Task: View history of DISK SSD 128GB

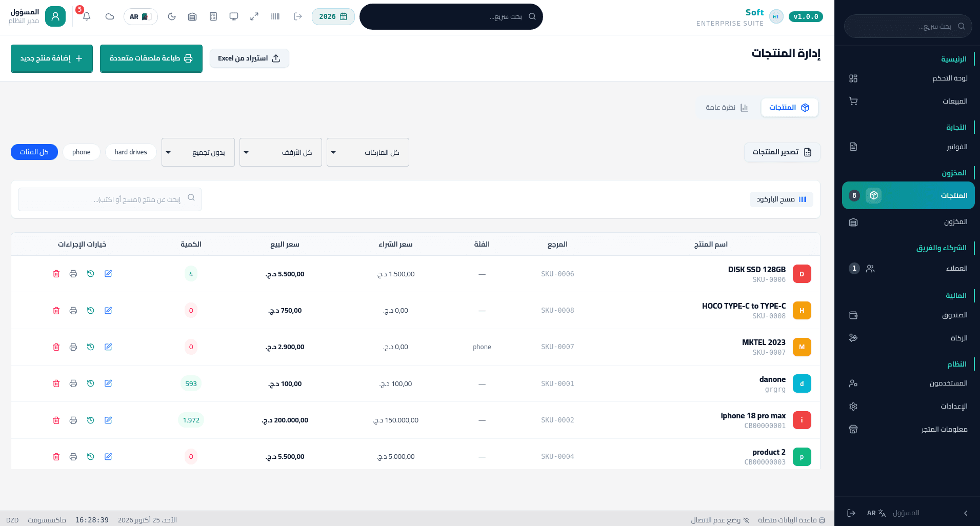Action: (91, 274)
